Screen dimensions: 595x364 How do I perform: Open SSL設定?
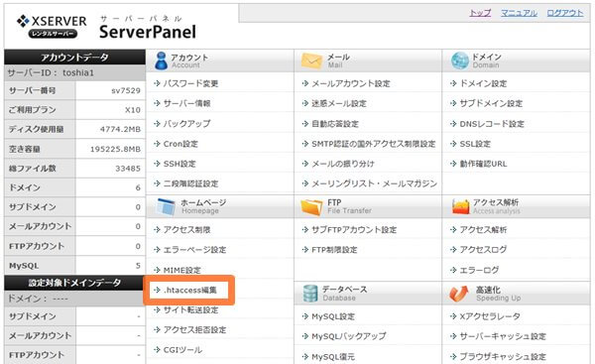click(x=475, y=144)
